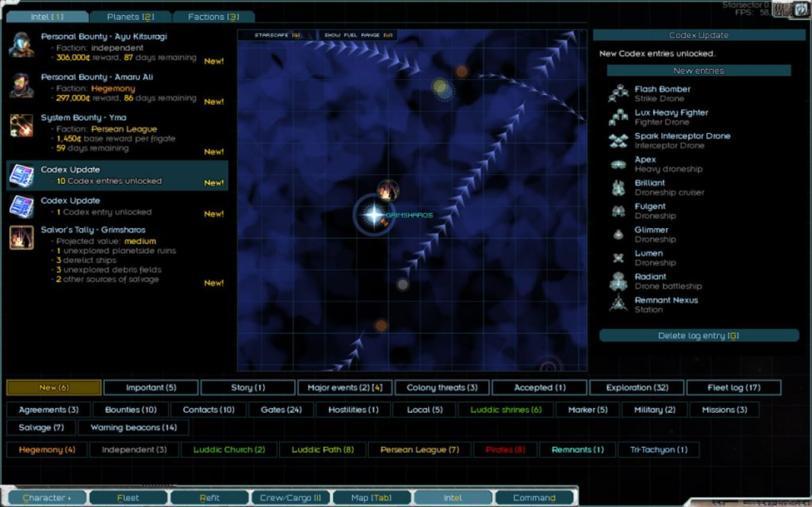Click the Radiant drone battleship icon
This screenshot has width=812, height=507.
coord(618,281)
